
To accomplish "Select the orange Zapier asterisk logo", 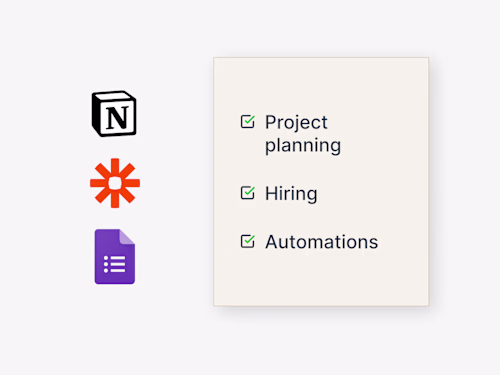I will click(x=115, y=183).
